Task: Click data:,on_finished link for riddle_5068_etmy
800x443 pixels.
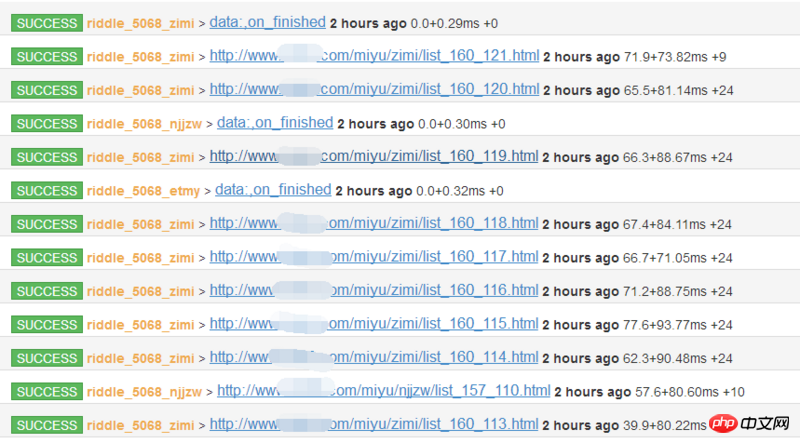Action: point(273,190)
